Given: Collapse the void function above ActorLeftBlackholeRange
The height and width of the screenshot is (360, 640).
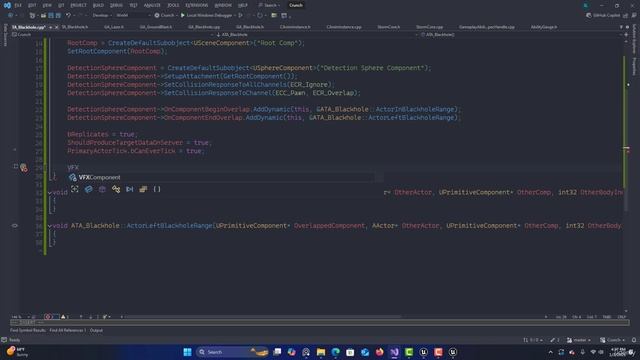Looking at the screenshot, I should [x=50, y=193].
